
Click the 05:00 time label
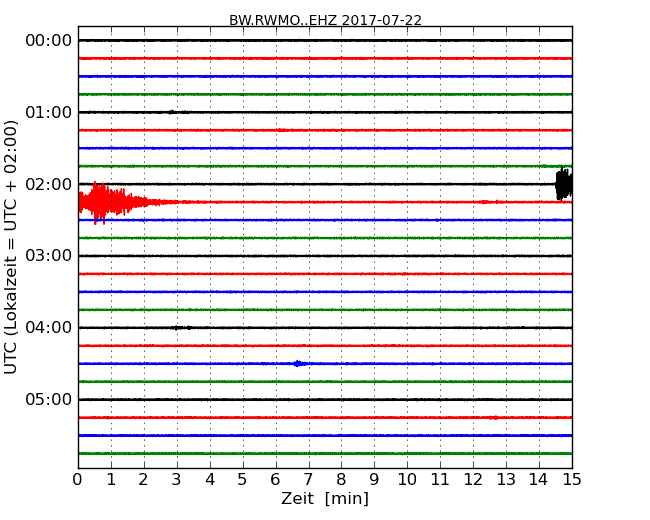[x=49, y=399]
